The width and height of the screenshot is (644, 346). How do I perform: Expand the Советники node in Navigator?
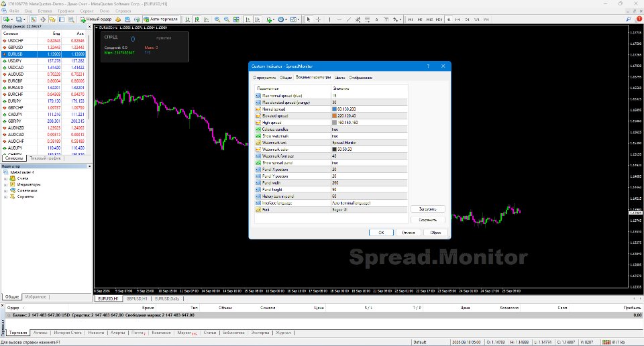(6, 191)
